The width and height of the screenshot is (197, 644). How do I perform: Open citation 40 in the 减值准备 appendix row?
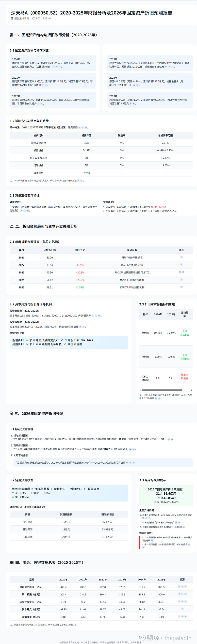point(185,616)
